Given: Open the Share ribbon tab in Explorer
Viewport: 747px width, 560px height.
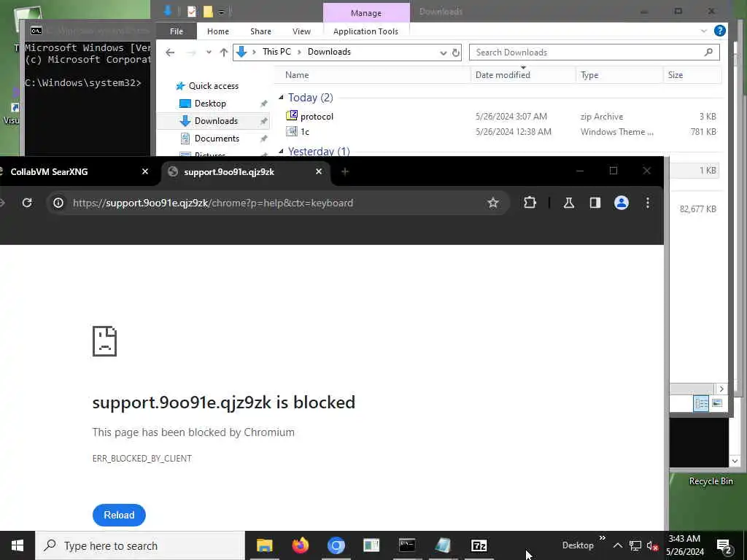Looking at the screenshot, I should 260,31.
